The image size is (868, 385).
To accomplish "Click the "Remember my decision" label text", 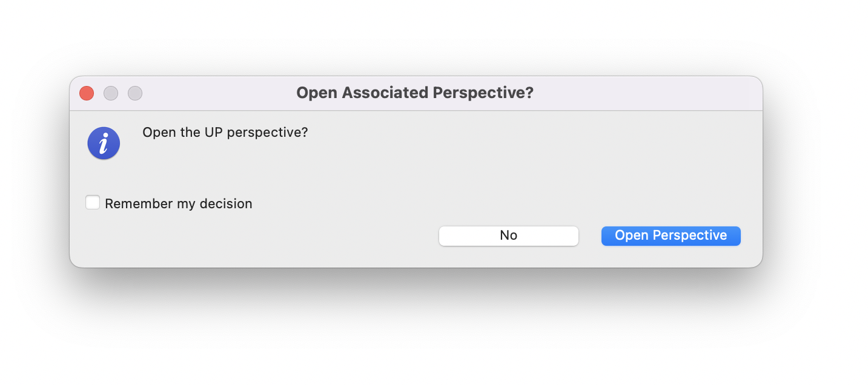I will (178, 204).
